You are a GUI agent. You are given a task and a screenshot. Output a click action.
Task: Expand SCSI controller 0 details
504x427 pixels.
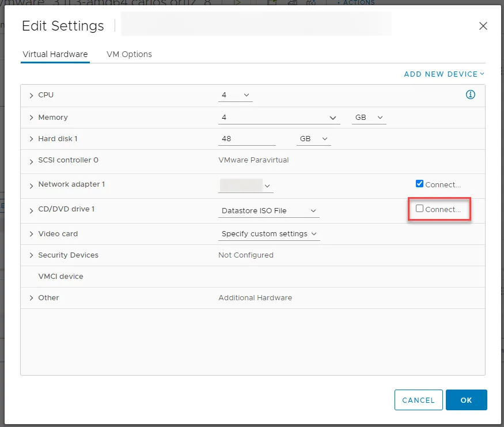click(x=31, y=162)
